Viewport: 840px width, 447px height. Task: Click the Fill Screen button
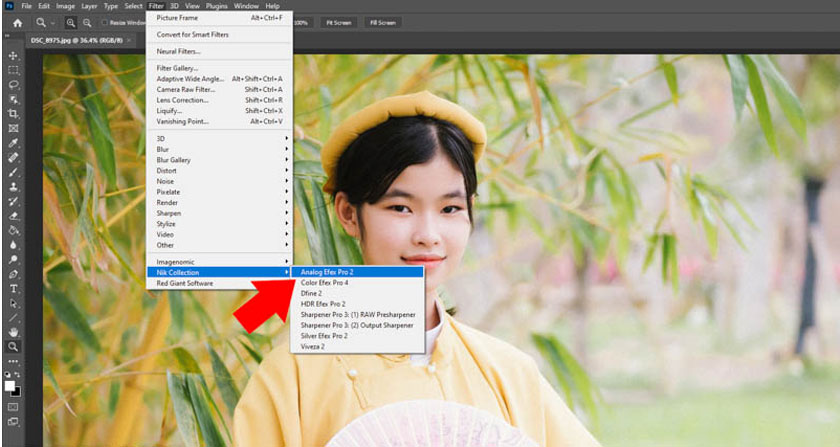[383, 22]
